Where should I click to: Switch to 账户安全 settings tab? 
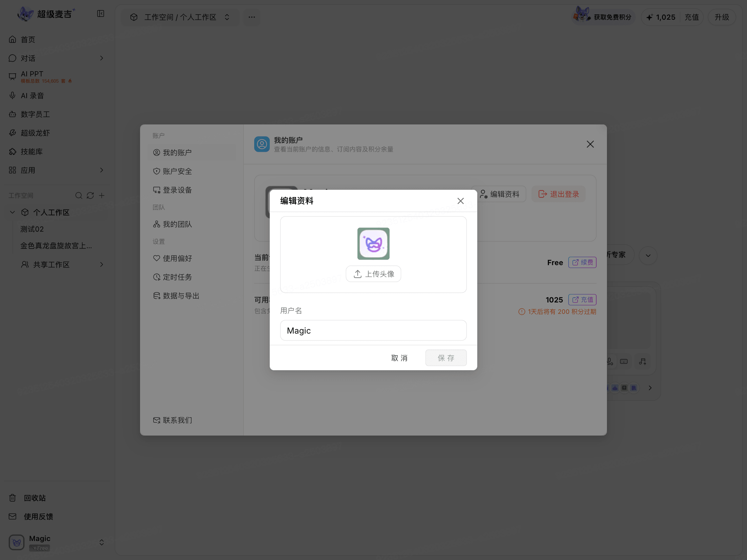click(x=192, y=171)
